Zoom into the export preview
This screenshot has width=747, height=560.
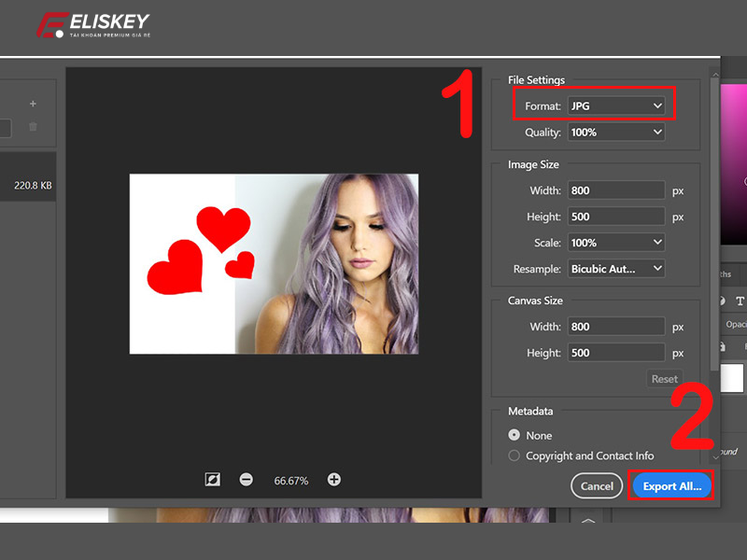[333, 480]
